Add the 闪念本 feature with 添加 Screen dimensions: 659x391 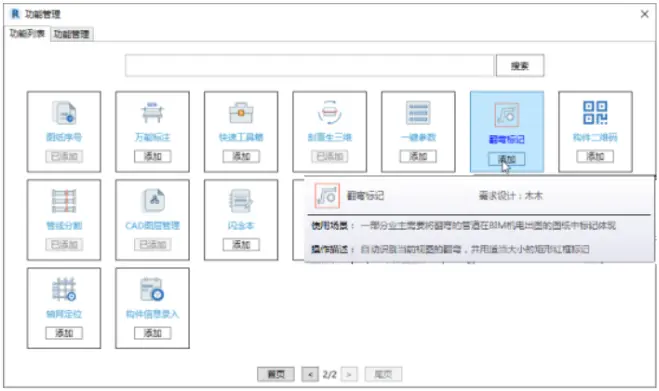[241, 245]
